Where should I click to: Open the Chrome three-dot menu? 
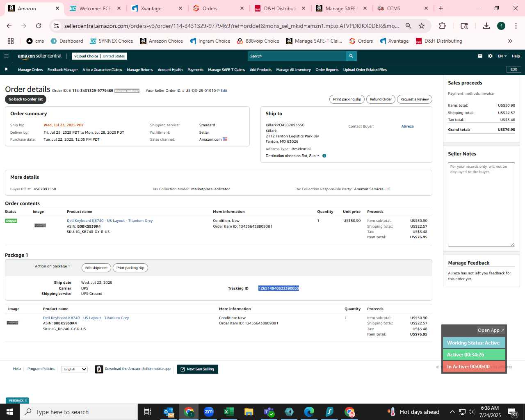point(516,26)
